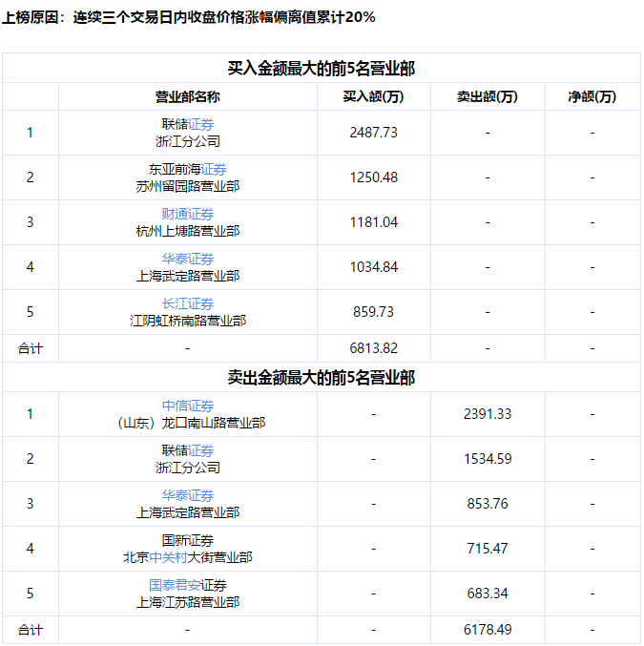The height and width of the screenshot is (646, 644).
Task: Select buy total 6813.82
Action: click(x=373, y=348)
